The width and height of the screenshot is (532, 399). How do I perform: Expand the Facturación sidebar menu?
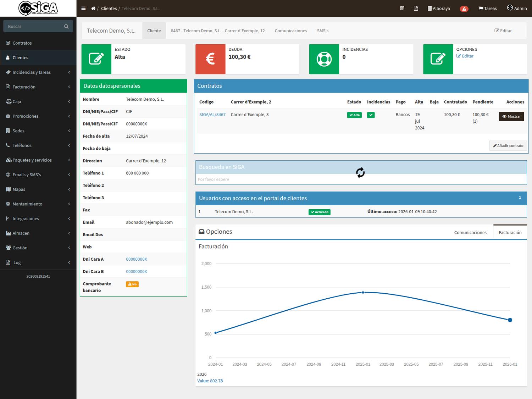tap(38, 87)
